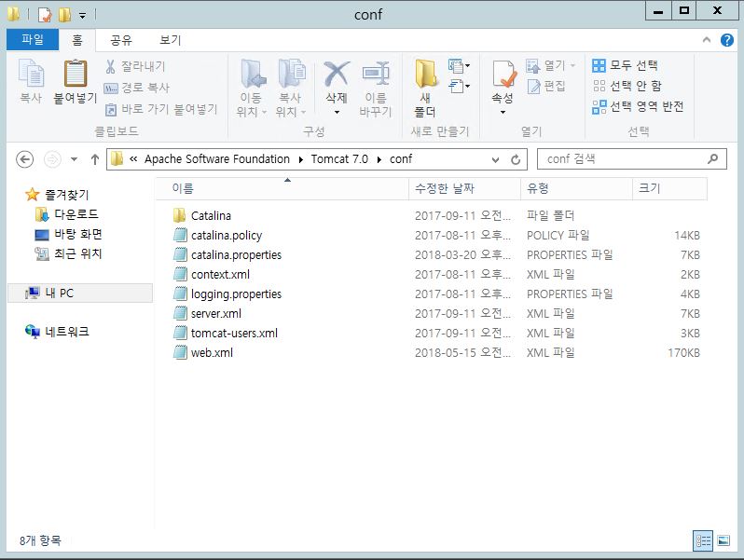744x560 pixels.
Task: Select the context.xml file
Action: pos(220,275)
